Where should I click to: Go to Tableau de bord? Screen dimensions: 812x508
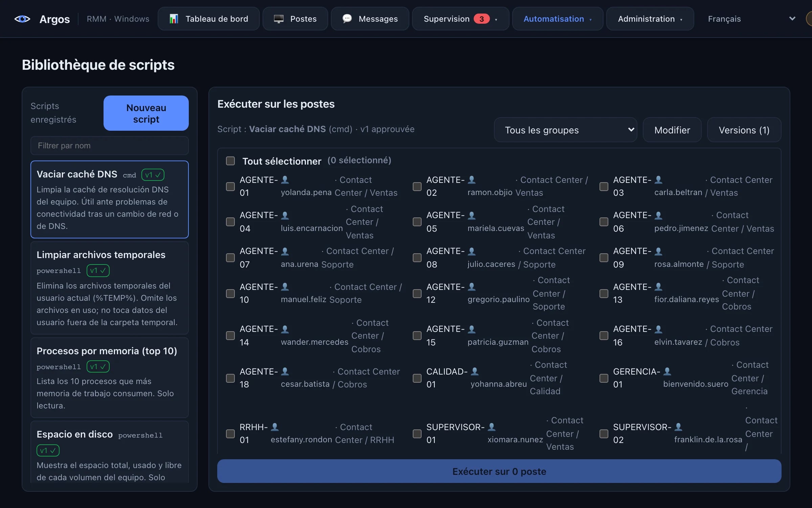coord(209,19)
